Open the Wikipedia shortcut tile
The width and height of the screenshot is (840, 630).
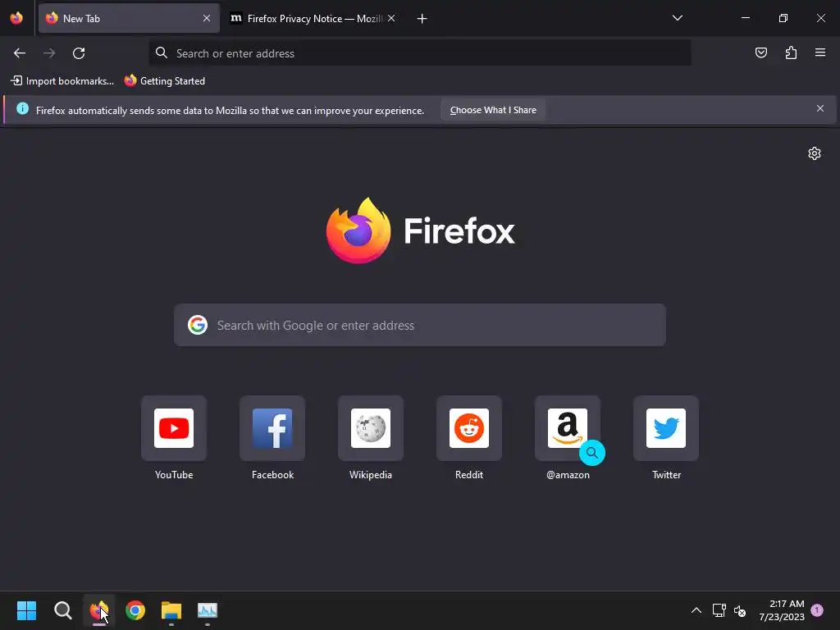pos(371,428)
